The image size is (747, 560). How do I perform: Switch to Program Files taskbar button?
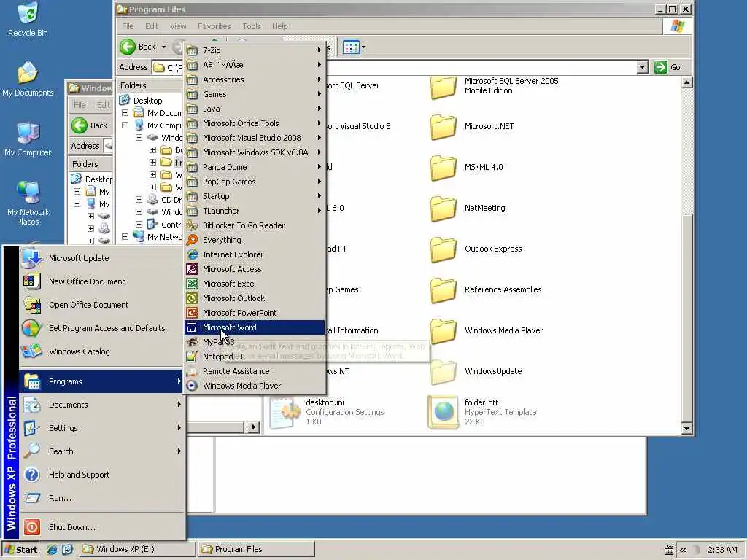click(256, 549)
